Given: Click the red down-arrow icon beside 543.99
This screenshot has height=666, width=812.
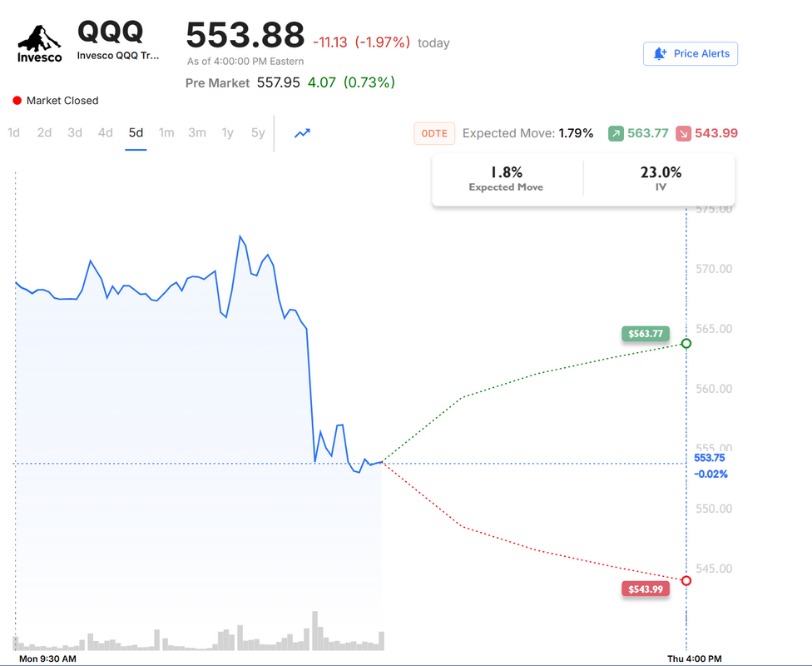Looking at the screenshot, I should coord(683,133).
